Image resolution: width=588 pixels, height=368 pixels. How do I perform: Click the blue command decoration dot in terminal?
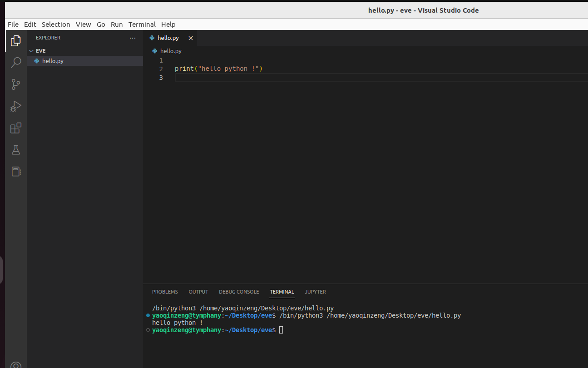[148, 315]
